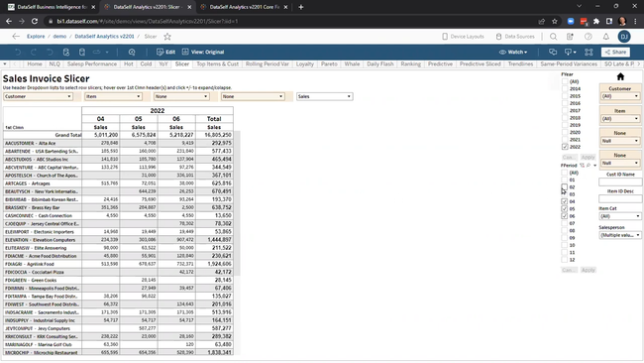The width and height of the screenshot is (644, 363).
Task: Open the Download icon in toolbar
Action: (x=570, y=53)
